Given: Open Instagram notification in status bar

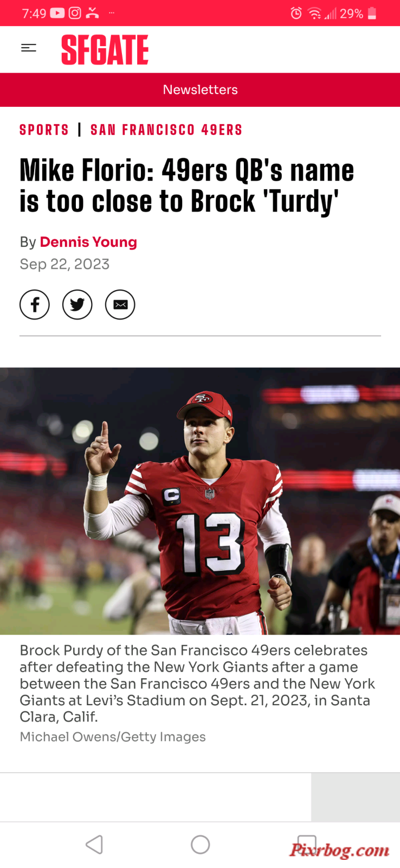Looking at the screenshot, I should tap(75, 13).
